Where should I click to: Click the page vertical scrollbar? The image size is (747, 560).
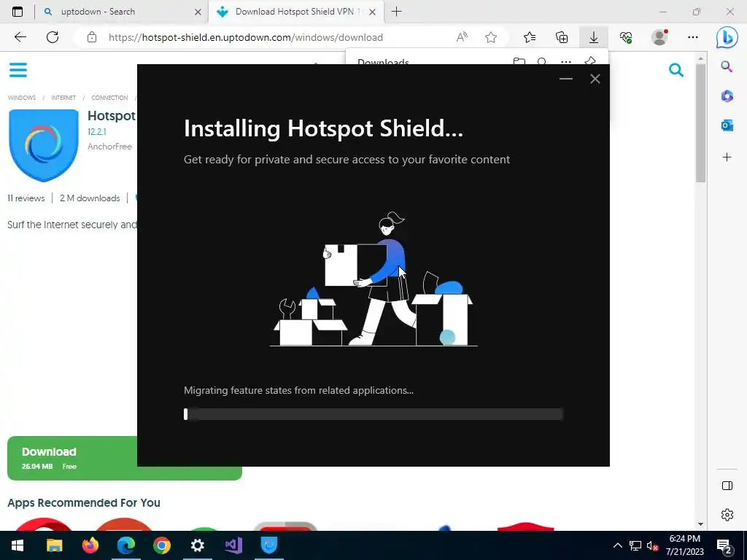click(x=700, y=122)
